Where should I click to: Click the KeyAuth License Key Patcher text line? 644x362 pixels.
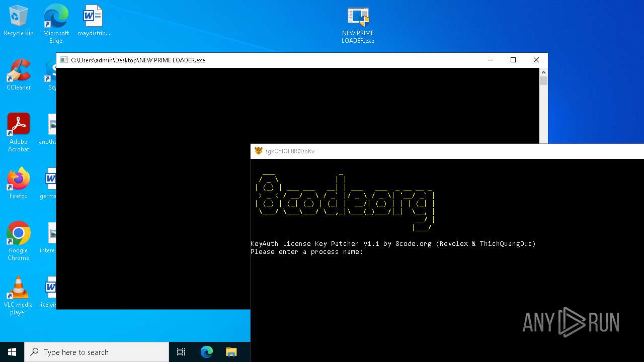pos(393,244)
